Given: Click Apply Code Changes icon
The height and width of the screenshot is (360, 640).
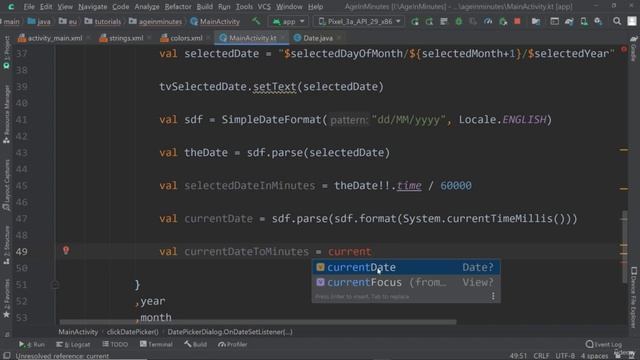Looking at the screenshot, I should click(x=429, y=21).
